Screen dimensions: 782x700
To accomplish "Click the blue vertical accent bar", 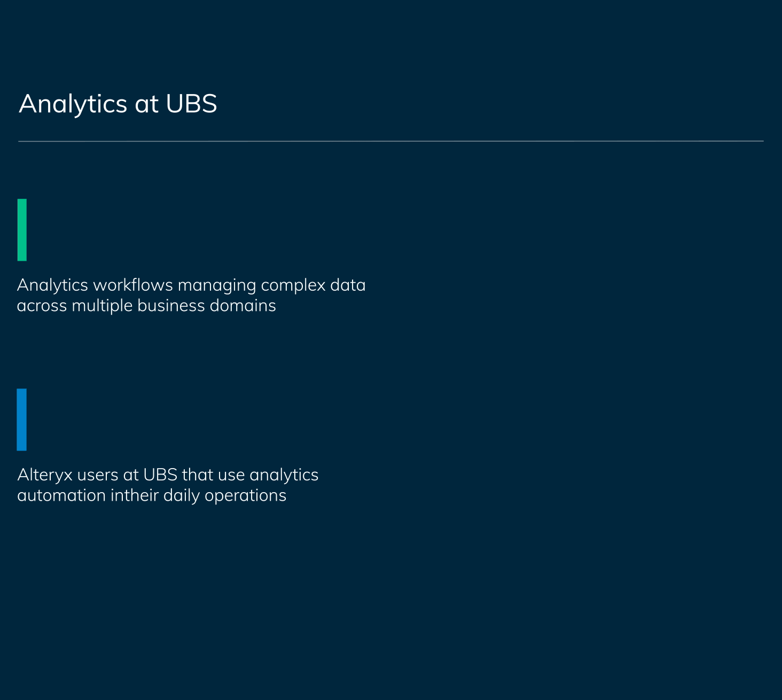I will [x=21, y=419].
